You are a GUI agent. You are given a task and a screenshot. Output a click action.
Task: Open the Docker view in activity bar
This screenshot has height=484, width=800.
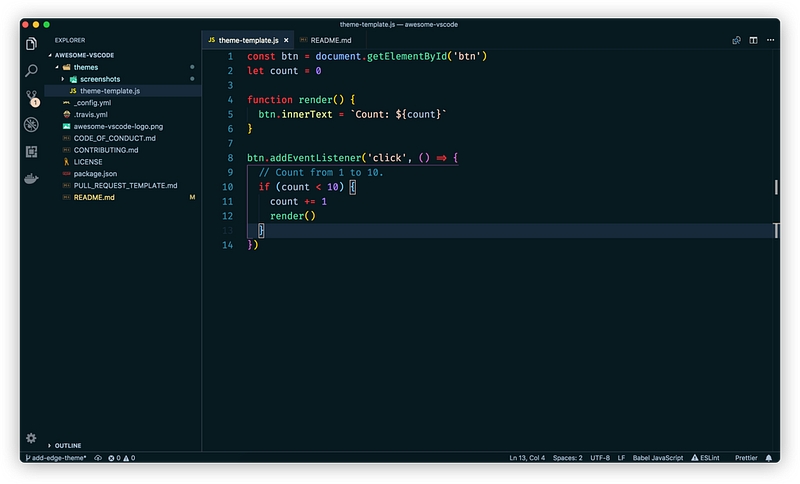[32, 179]
